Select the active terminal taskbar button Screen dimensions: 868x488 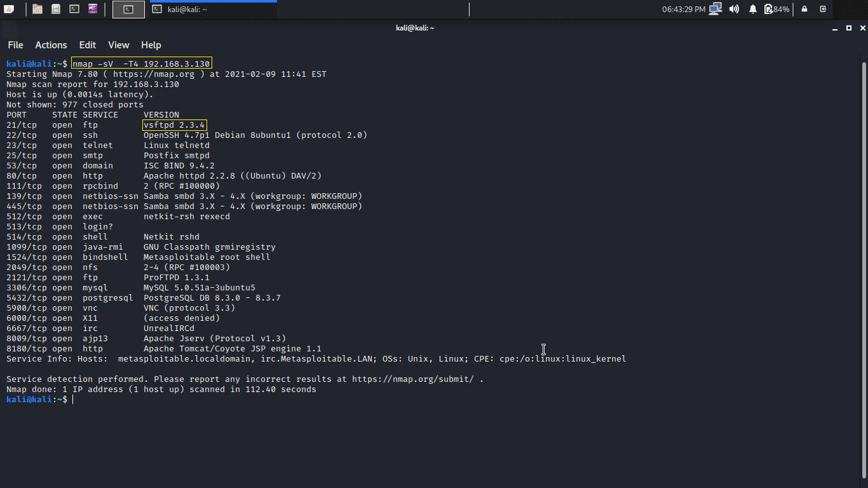(x=128, y=9)
